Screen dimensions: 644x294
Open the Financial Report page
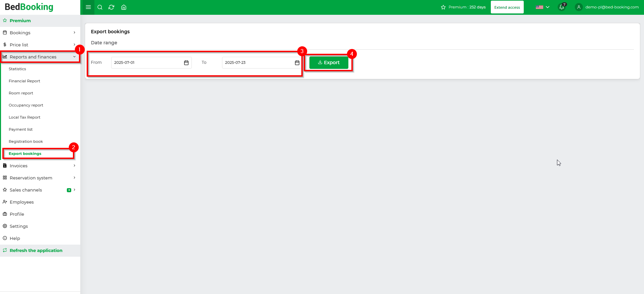(x=25, y=81)
